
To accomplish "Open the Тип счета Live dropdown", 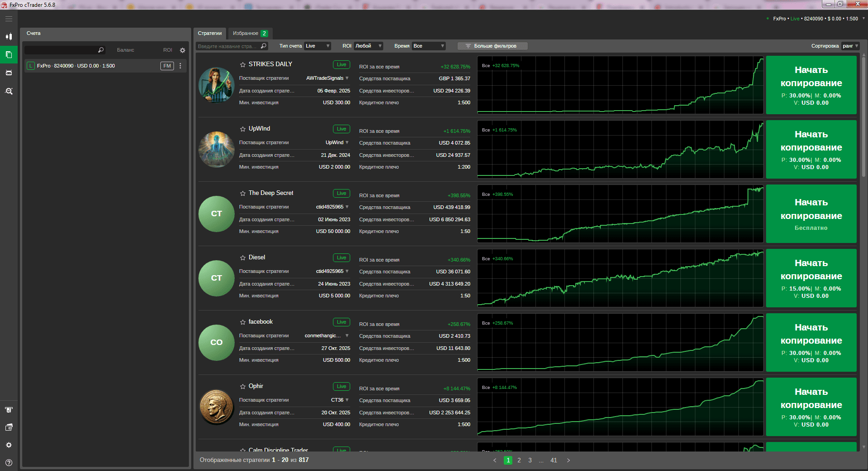I will pos(318,46).
